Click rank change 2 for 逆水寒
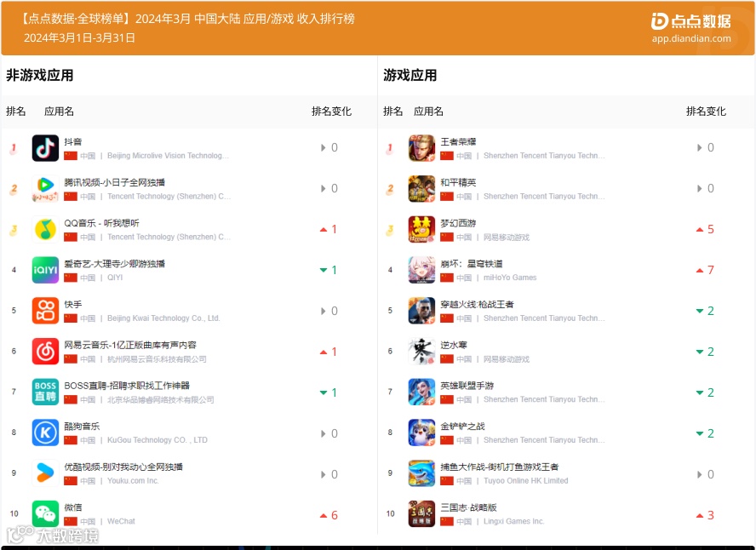This screenshot has width=756, height=550. coord(710,352)
